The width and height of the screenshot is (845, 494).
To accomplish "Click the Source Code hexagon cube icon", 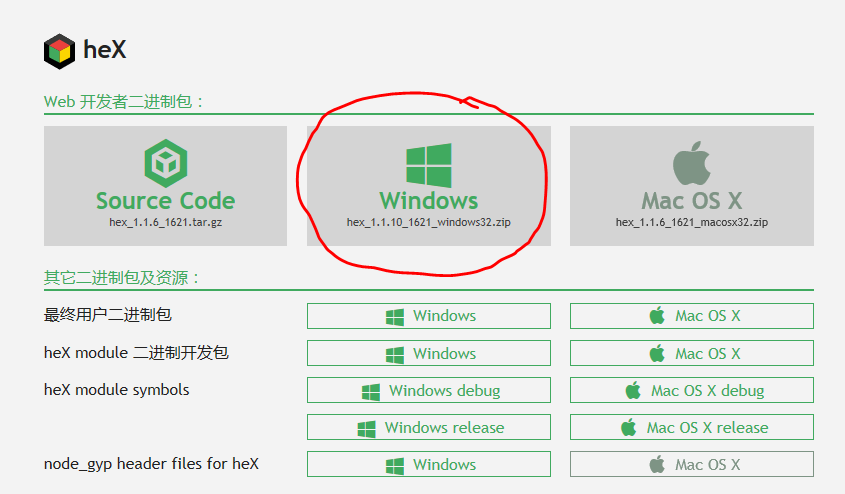I will (x=165, y=163).
